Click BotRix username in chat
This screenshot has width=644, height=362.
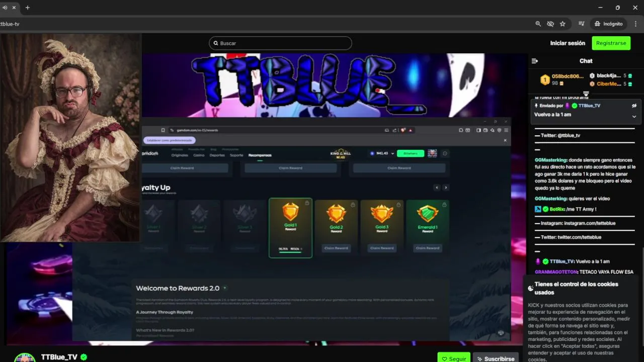(557, 209)
